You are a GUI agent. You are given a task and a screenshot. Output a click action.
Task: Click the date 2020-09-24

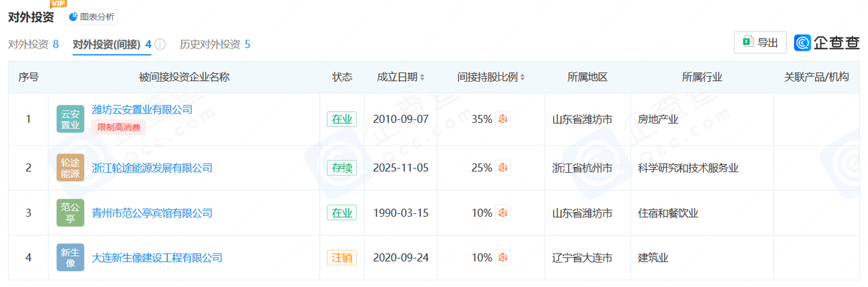[401, 257]
